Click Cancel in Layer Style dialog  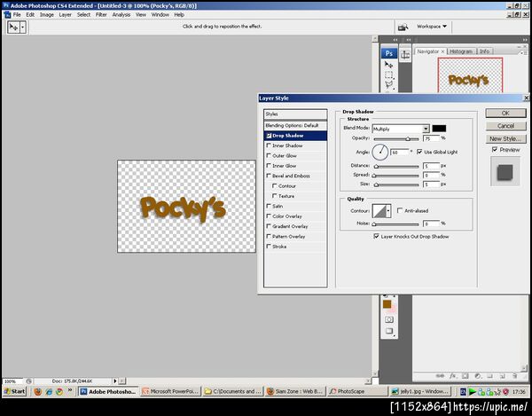pyautogui.click(x=505, y=126)
